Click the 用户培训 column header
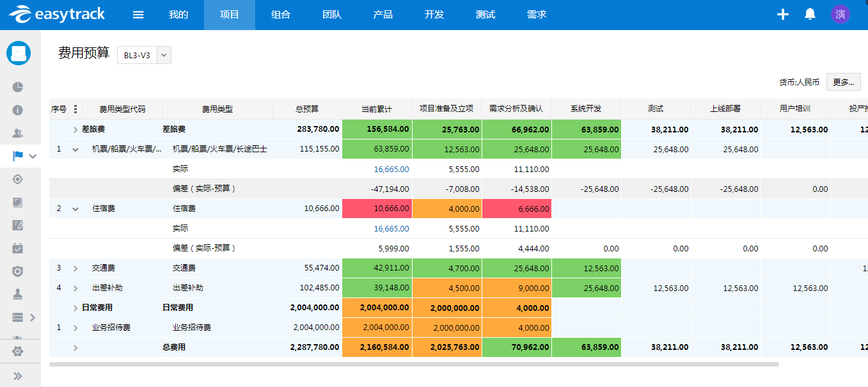The width and height of the screenshot is (868, 387). tap(795, 109)
